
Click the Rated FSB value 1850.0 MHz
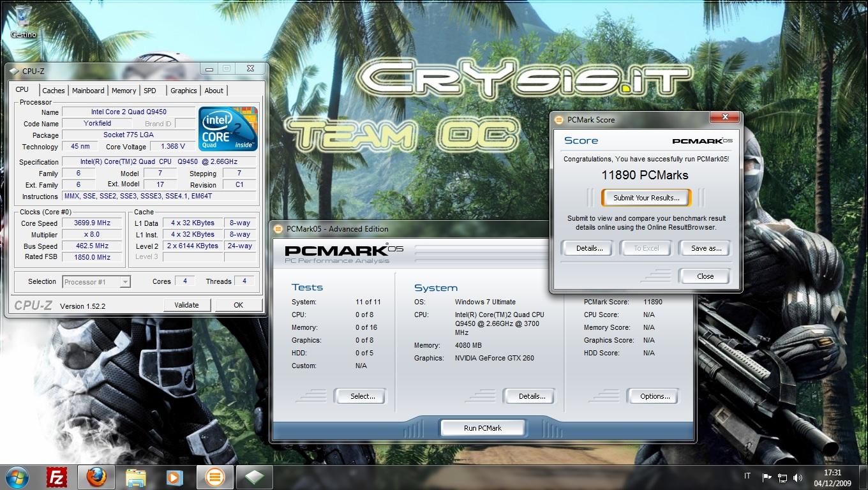pos(93,257)
